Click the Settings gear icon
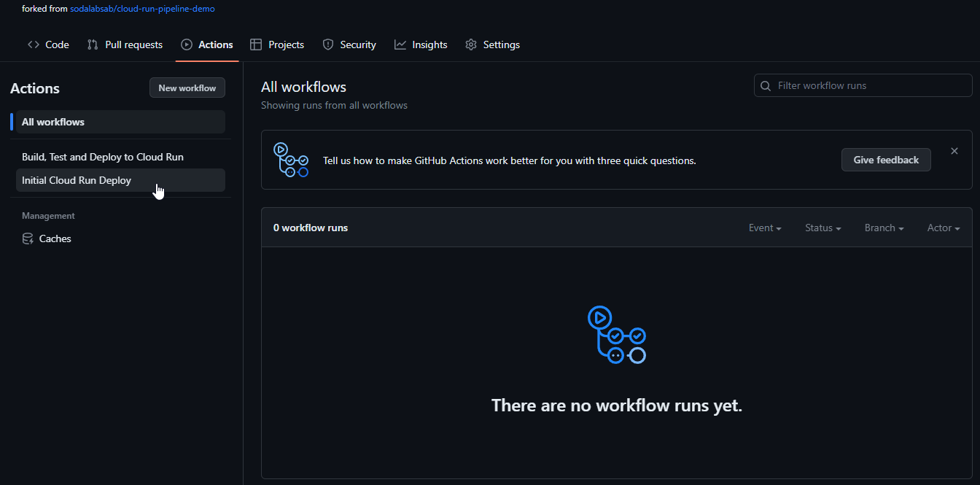 click(x=471, y=44)
